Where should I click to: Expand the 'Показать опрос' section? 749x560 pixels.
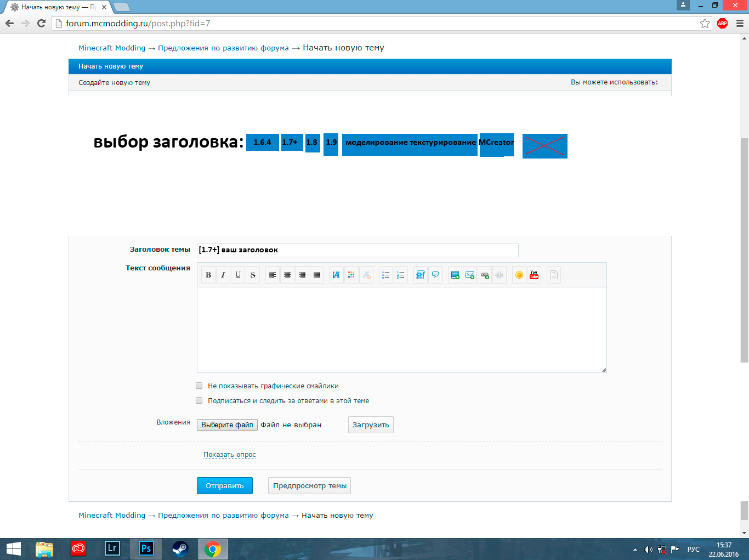click(x=230, y=455)
